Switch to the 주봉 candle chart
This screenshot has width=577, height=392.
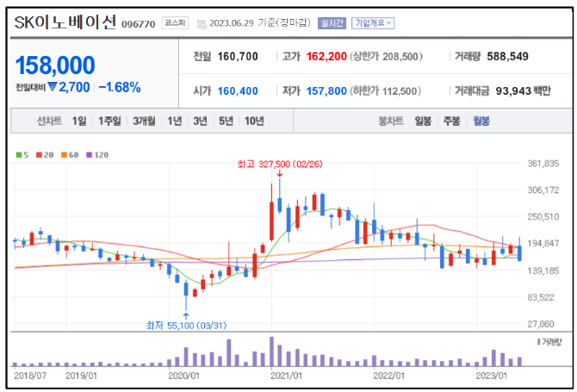(451, 121)
